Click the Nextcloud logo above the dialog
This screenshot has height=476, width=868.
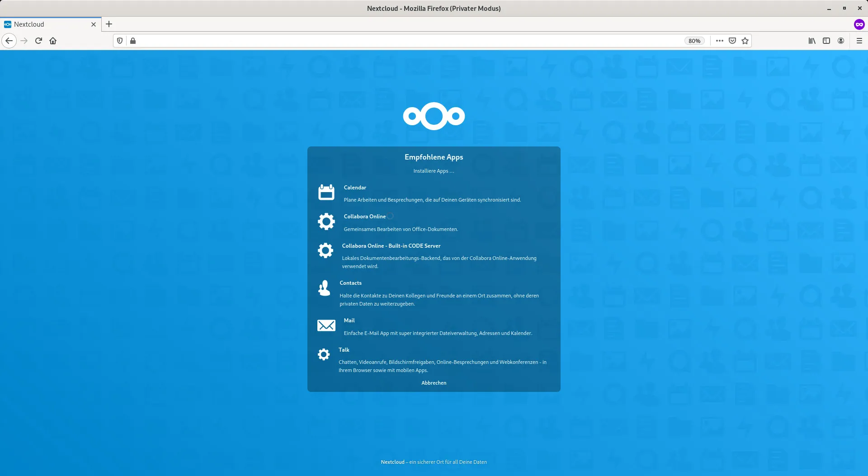tap(434, 116)
